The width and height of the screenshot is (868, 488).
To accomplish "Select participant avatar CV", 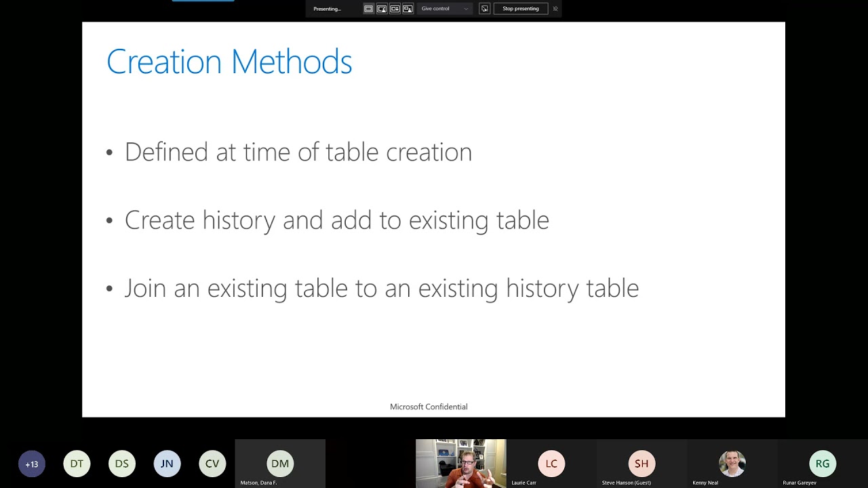I will [x=212, y=464].
